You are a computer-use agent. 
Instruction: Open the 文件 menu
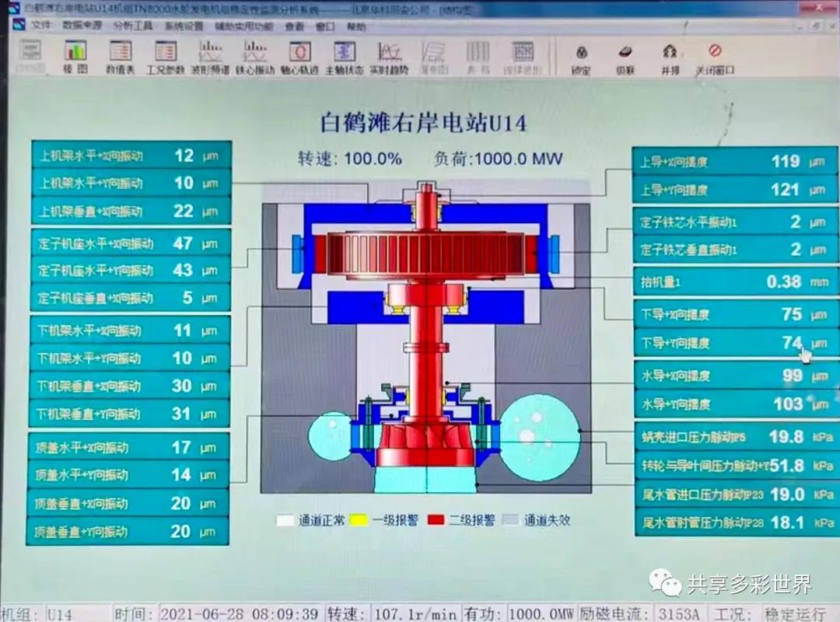[40, 25]
